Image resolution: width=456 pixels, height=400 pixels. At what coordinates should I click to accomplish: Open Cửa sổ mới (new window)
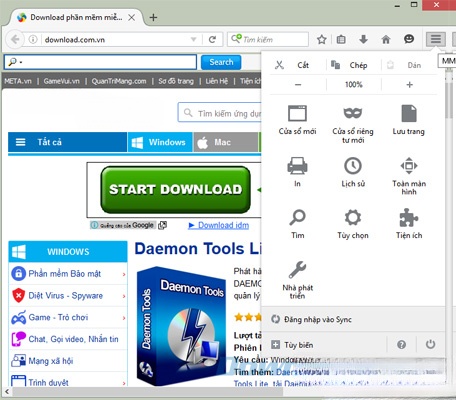(x=297, y=120)
